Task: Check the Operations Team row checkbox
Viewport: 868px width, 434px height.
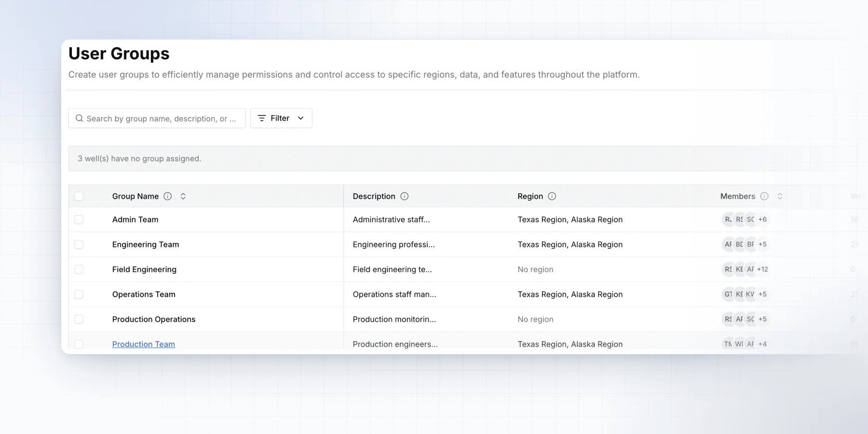Action: click(x=79, y=294)
